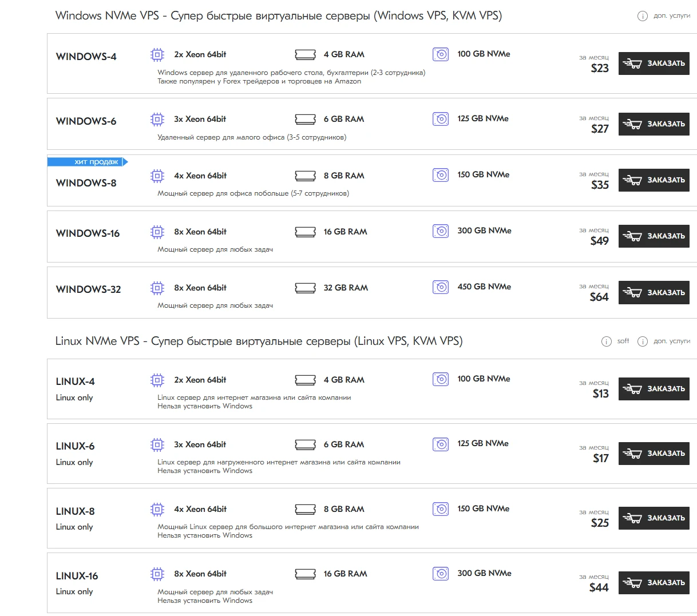Order the WINDOWS-4 plan for $23

click(654, 63)
